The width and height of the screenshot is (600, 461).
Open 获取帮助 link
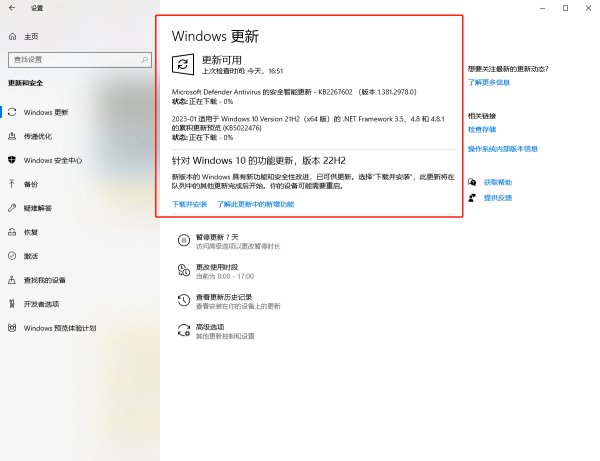pyautogui.click(x=498, y=182)
